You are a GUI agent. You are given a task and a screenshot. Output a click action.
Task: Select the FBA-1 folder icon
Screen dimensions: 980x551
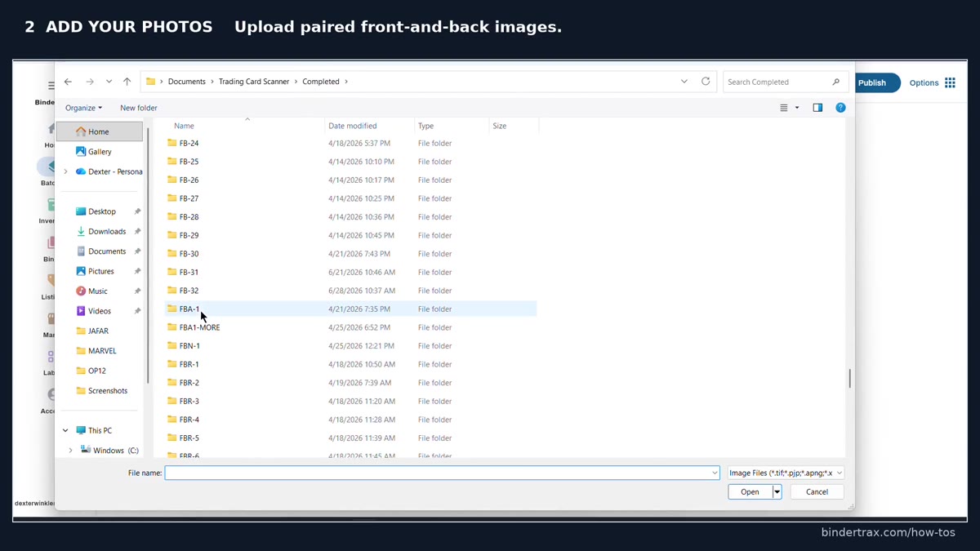171,309
